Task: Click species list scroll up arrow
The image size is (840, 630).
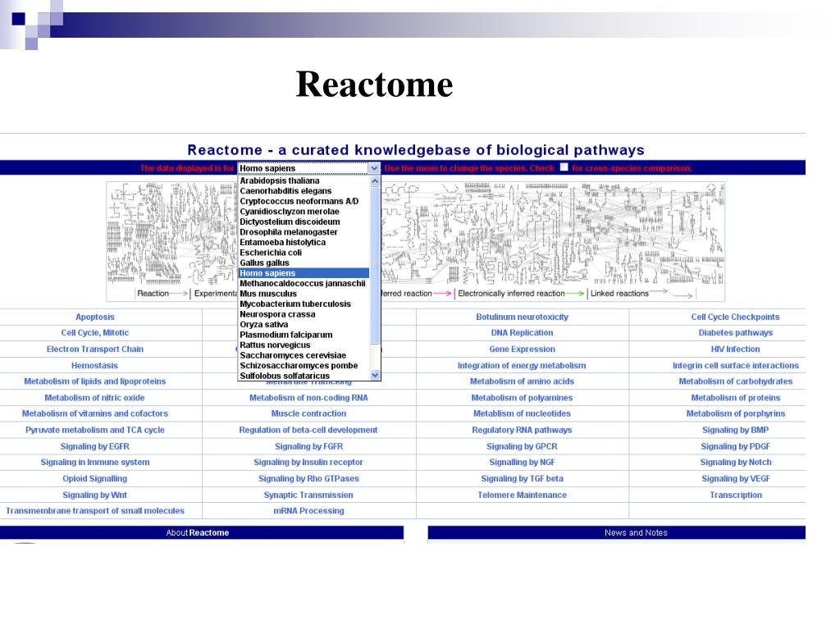Action: (375, 181)
